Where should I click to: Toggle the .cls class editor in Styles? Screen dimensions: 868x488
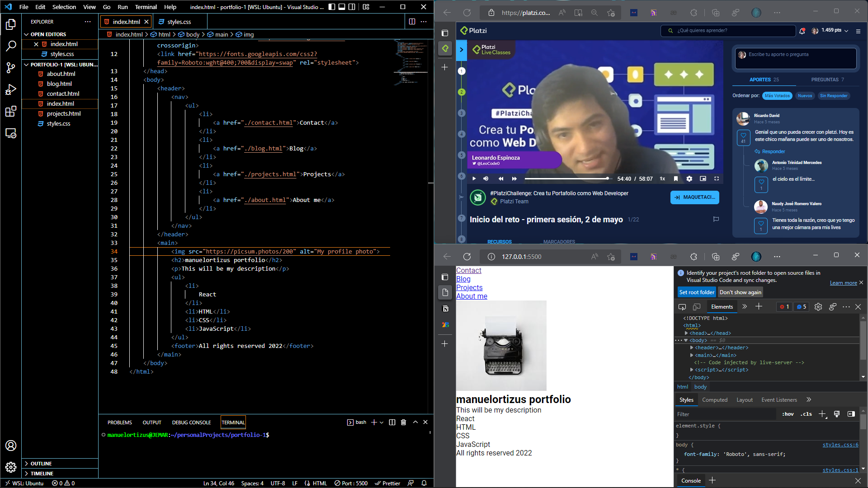click(x=806, y=414)
